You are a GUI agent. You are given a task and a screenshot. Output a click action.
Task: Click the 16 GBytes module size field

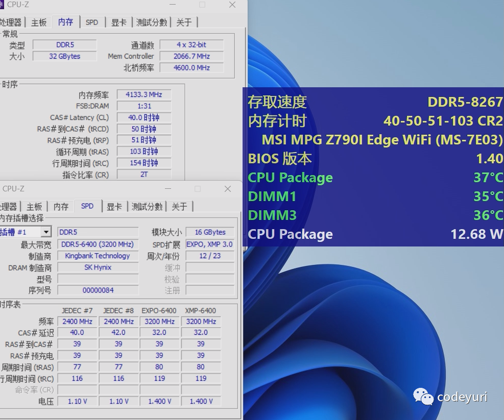click(x=210, y=232)
